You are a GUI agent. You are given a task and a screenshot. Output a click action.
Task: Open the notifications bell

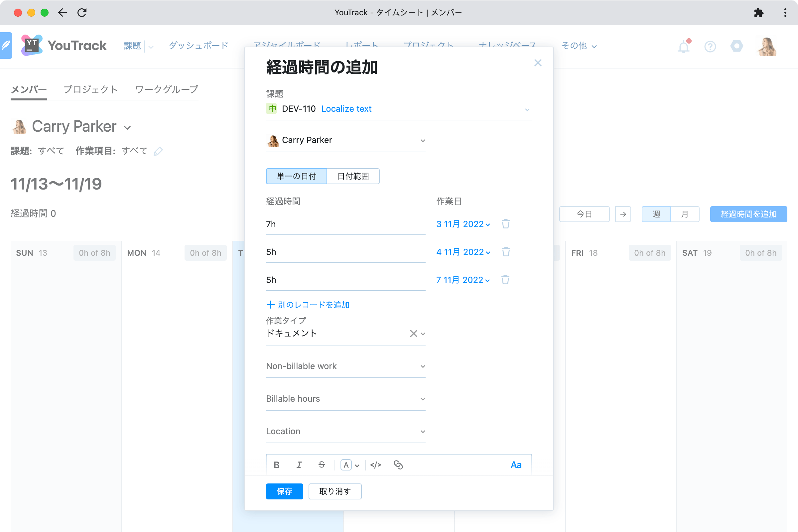683,46
